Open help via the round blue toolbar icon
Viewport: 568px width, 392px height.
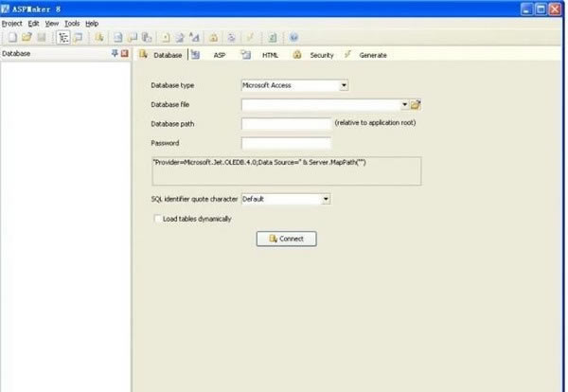pyautogui.click(x=293, y=37)
